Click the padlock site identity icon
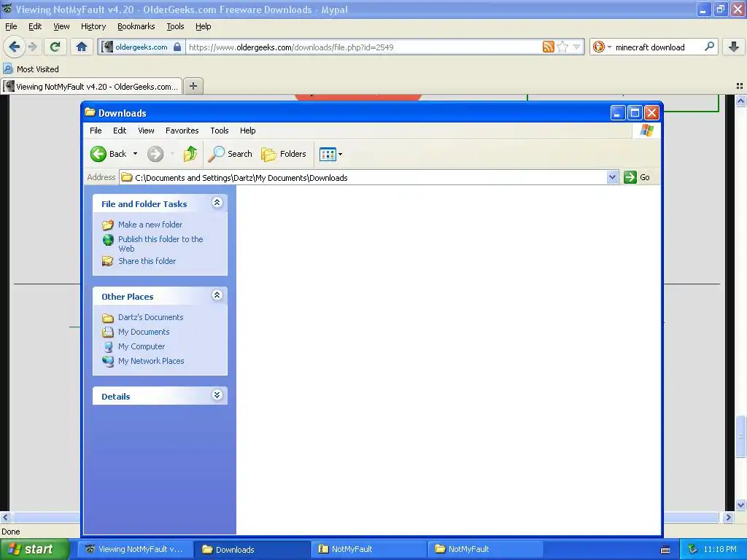 [x=177, y=47]
